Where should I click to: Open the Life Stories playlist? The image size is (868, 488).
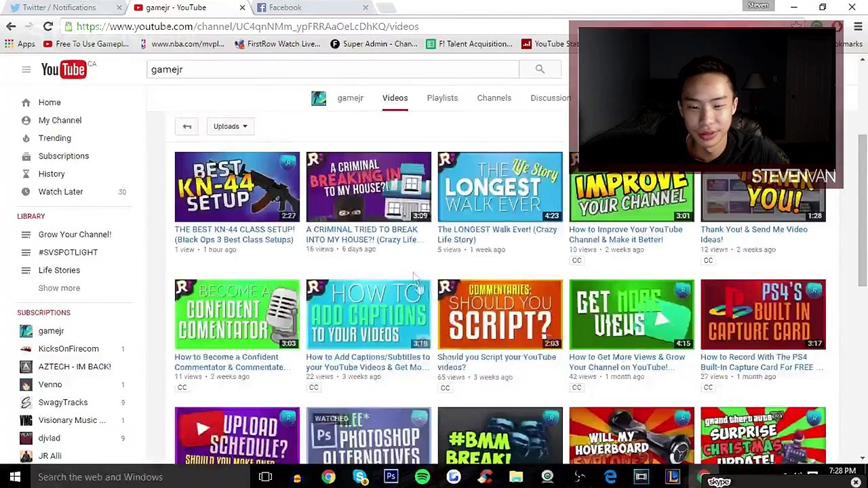click(59, 270)
